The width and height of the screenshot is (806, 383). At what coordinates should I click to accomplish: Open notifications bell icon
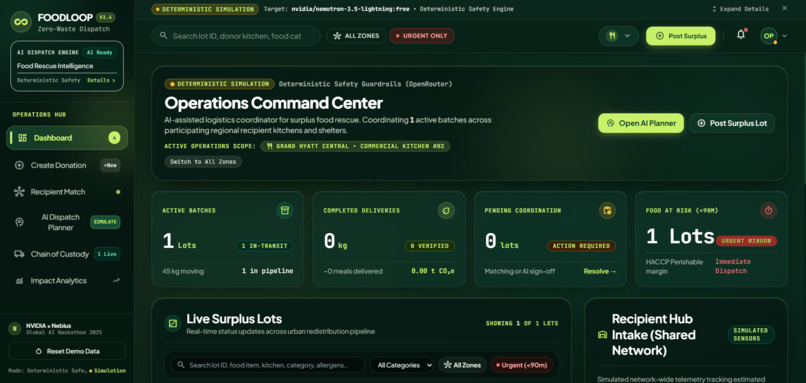click(741, 35)
